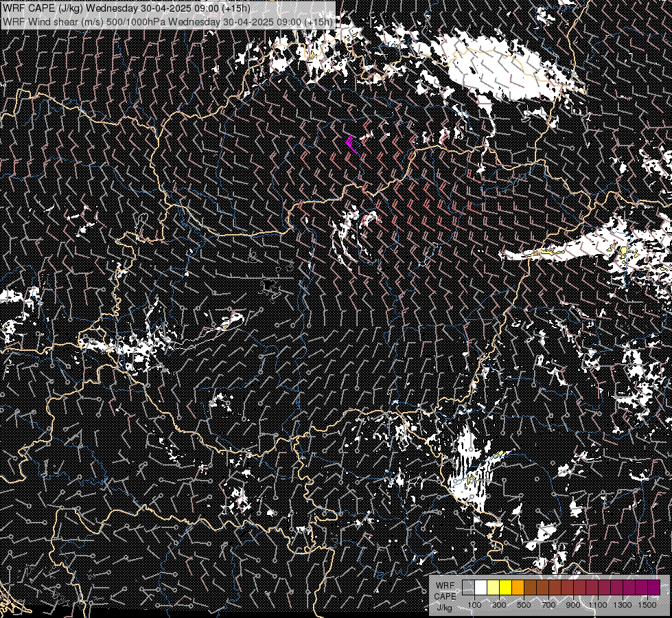Click the legend value 300
Viewport: 672px width, 618px height.
pos(499,605)
